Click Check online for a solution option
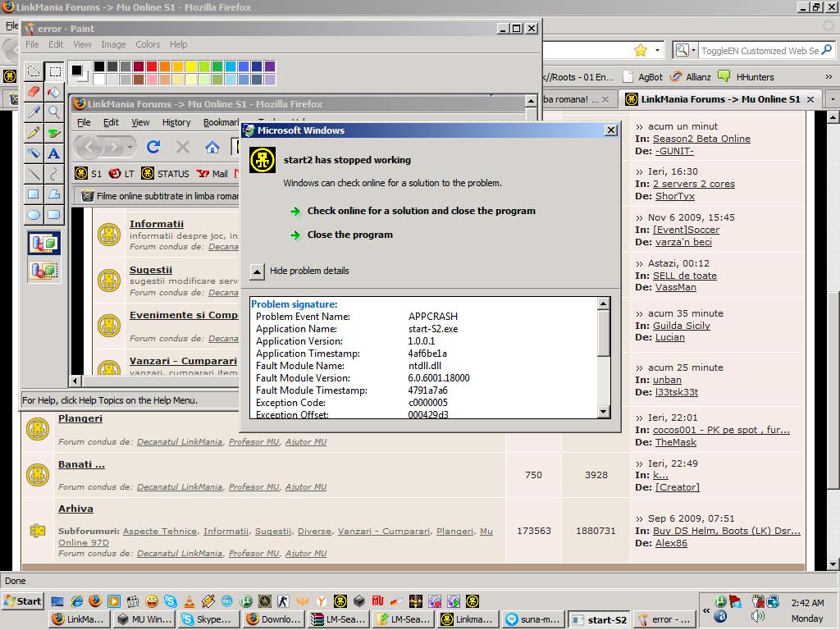The height and width of the screenshot is (630, 840). pos(421,211)
